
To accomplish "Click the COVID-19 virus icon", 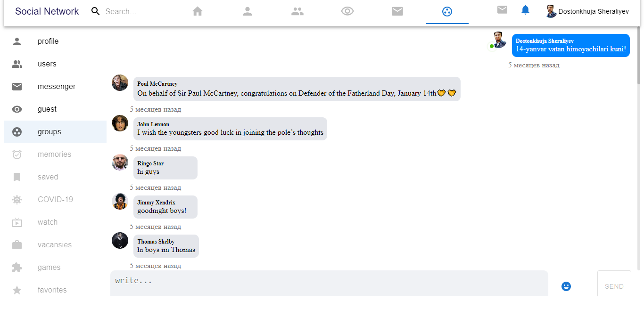I will point(17,200).
